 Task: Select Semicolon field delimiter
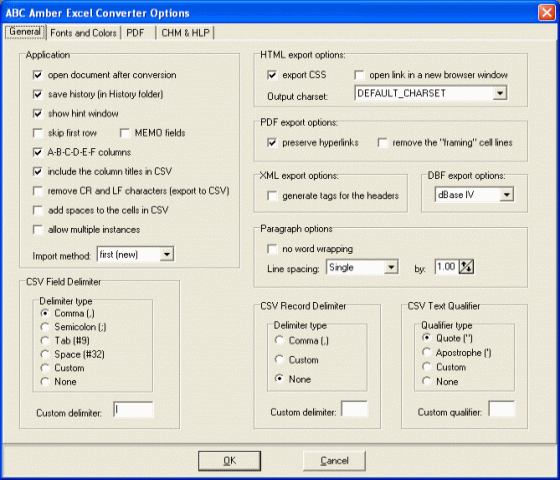pyautogui.click(x=45, y=327)
